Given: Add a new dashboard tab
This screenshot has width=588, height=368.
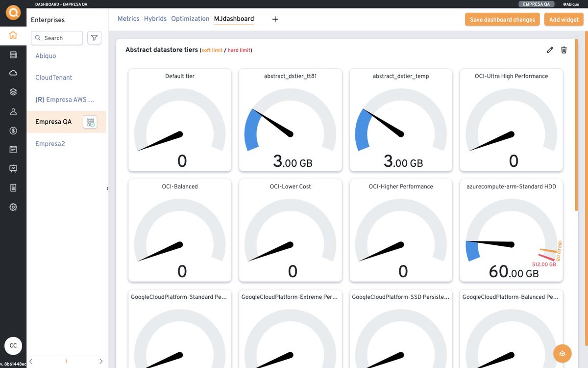Looking at the screenshot, I should click(x=275, y=19).
